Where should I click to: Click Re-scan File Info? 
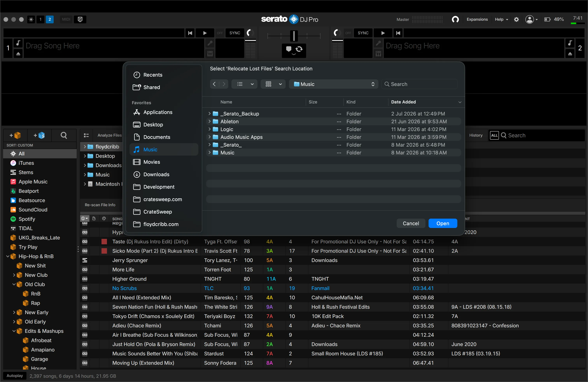pyautogui.click(x=100, y=205)
